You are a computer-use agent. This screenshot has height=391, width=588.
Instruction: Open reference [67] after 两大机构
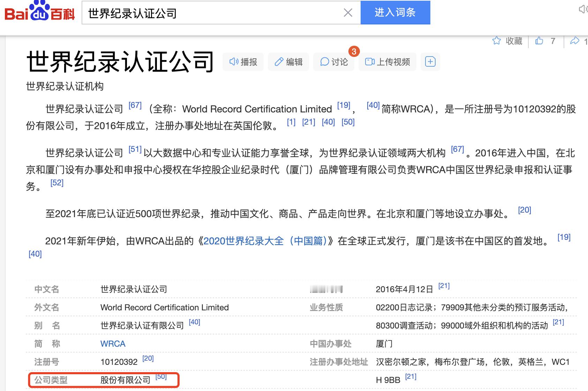tap(457, 149)
